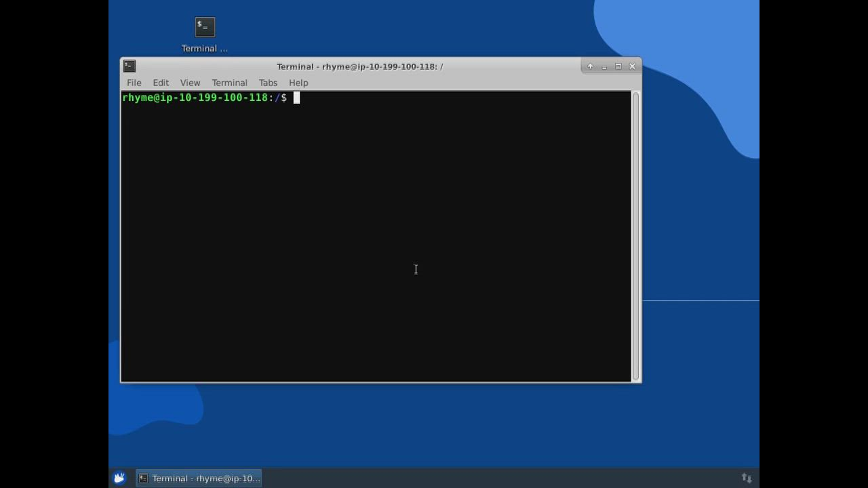Select the 'Terminal ...' desktop icon label
The width and height of the screenshot is (868, 488).
point(205,49)
